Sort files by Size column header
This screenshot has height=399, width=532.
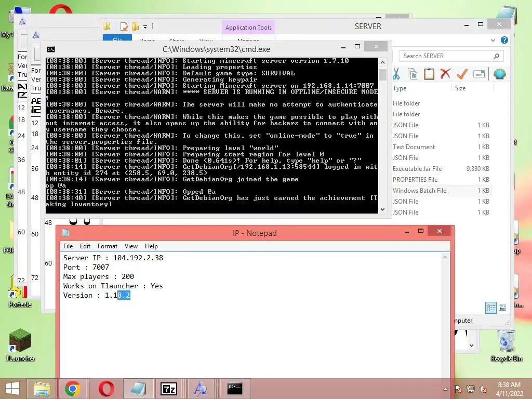pos(460,88)
